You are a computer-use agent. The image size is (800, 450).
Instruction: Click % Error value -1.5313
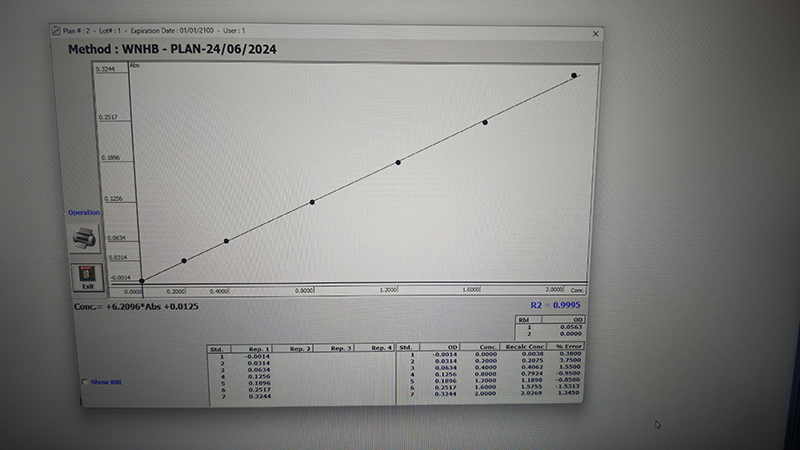click(568, 386)
